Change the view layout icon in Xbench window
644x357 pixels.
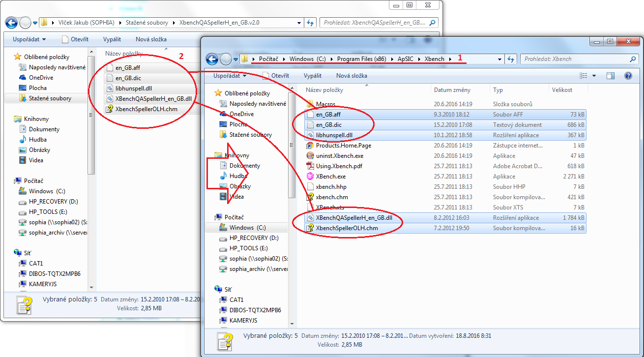pyautogui.click(x=584, y=76)
